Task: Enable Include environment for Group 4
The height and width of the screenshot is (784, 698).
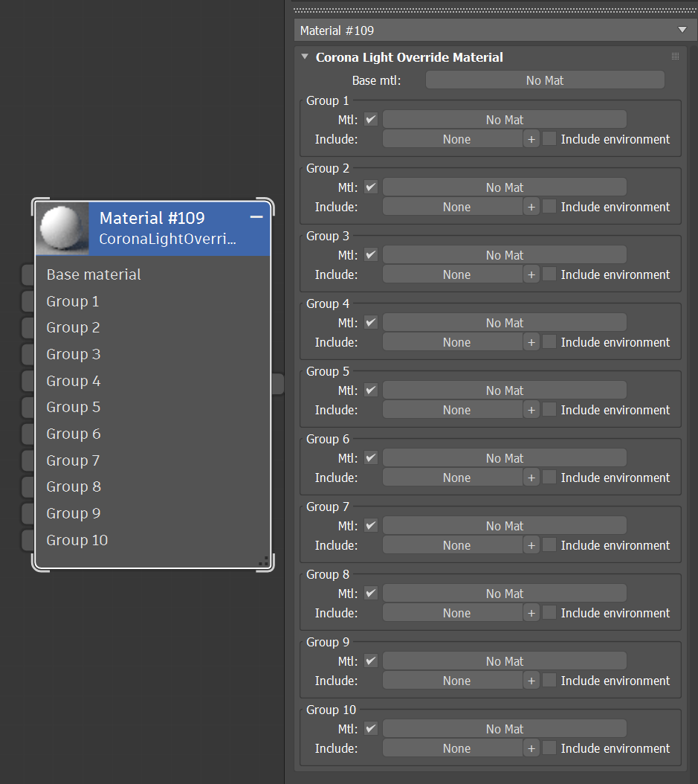Action: pyautogui.click(x=549, y=341)
